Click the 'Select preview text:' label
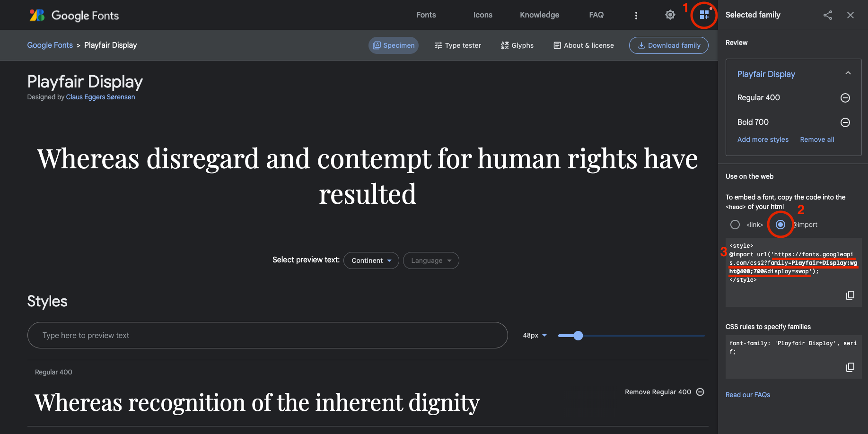 [x=306, y=260]
